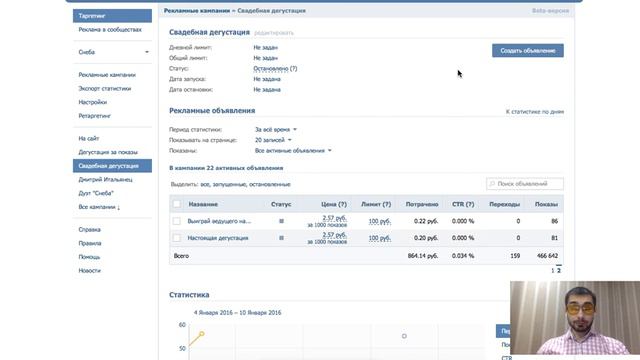Go to page 1 of the ads
This screenshot has width=640, height=360.
[553, 270]
